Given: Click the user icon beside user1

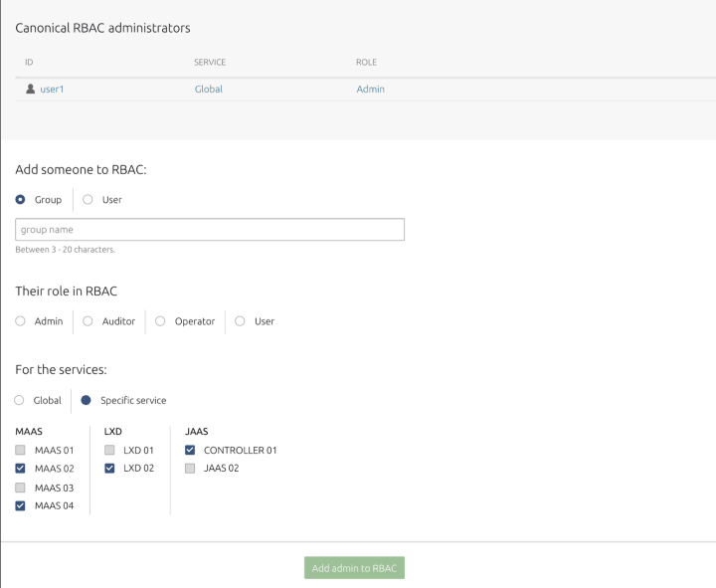Looking at the screenshot, I should 30,90.
